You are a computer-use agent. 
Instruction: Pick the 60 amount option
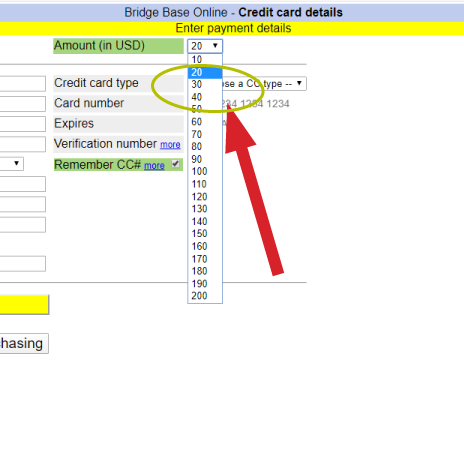point(205,122)
